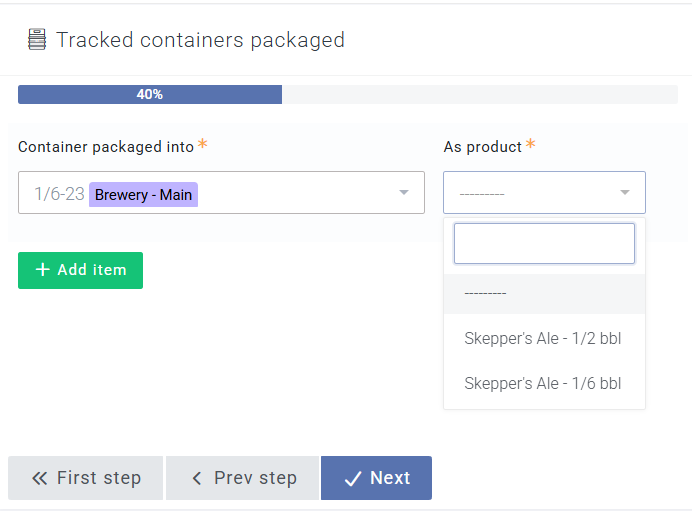The width and height of the screenshot is (692, 511).
Task: Click the double chevron icon for First step
Action: click(39, 478)
